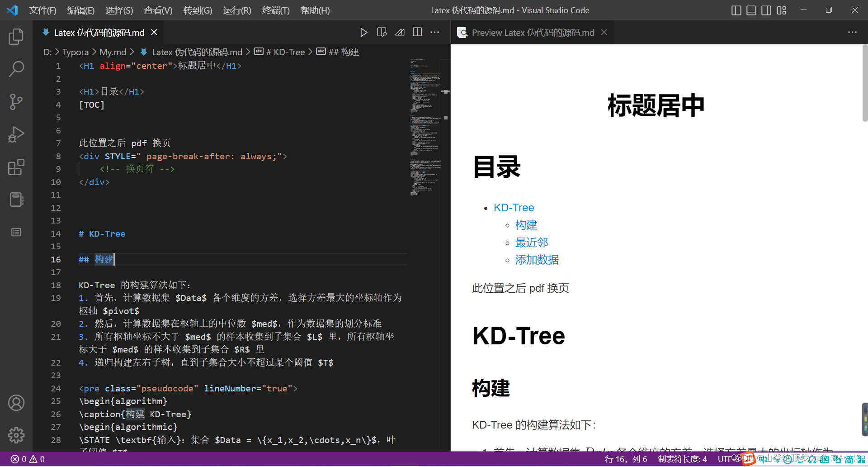
Task: Expand the # KD-Tree breadcrumb symbol
Action: click(x=285, y=52)
